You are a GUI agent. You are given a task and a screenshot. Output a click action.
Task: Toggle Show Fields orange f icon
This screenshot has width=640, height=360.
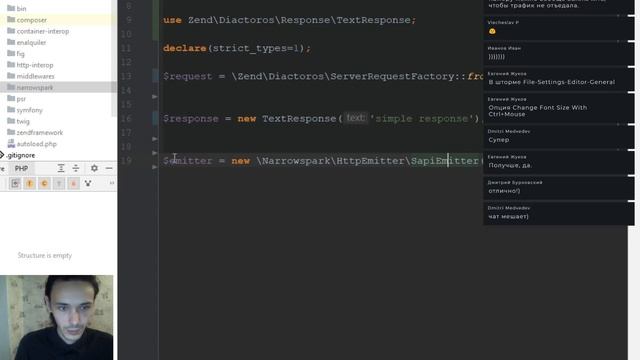coord(30,184)
